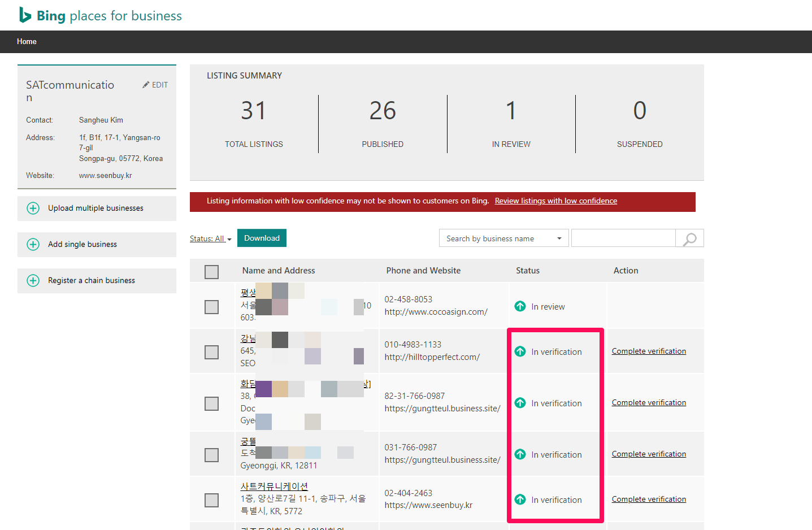
Task: Open Review listings with low confidence link
Action: [556, 201]
